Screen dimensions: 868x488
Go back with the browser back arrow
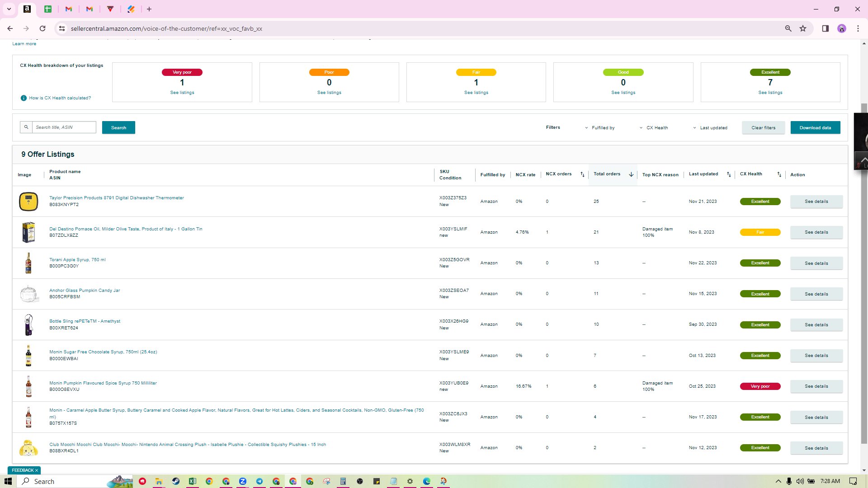click(x=10, y=28)
